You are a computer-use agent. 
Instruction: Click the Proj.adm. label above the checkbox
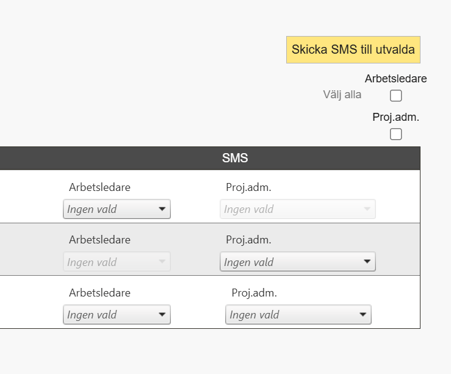pyautogui.click(x=396, y=117)
